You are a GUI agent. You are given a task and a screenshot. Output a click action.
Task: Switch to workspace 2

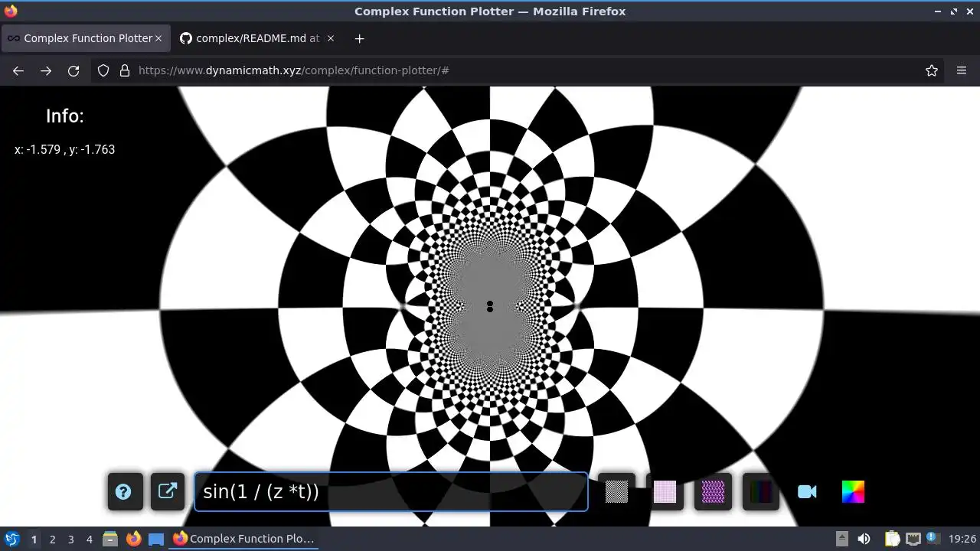click(x=52, y=539)
